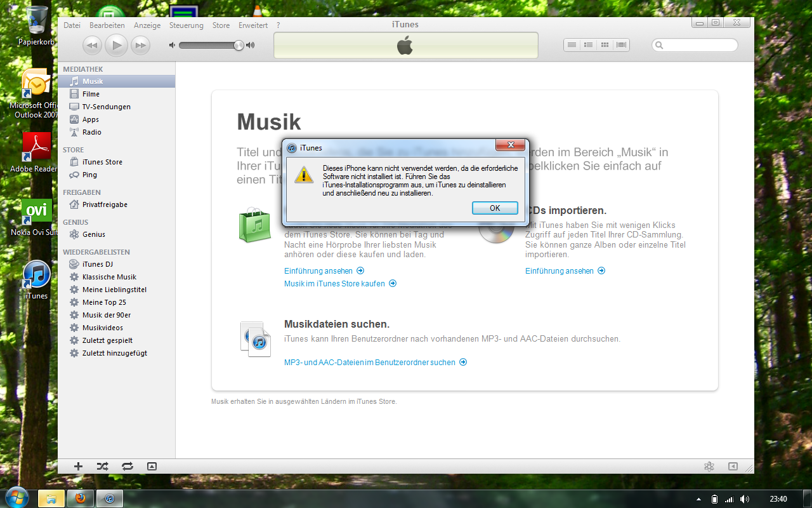
Task: Show the artwork viewer panel
Action: [152, 466]
